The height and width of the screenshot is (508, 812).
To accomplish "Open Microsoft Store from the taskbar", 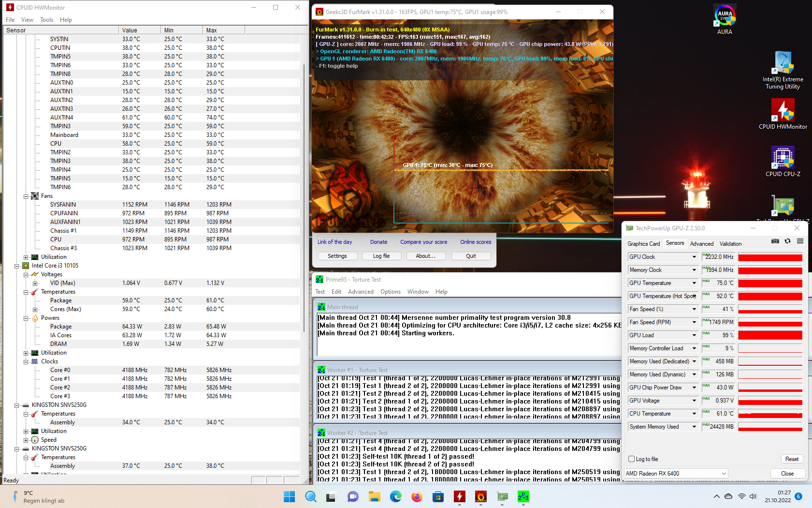I will point(438,496).
